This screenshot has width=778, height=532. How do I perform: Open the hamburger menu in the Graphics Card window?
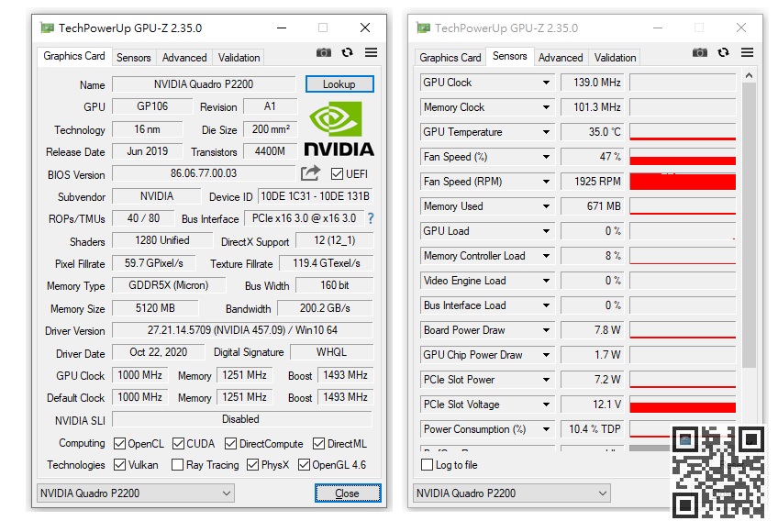[372, 52]
